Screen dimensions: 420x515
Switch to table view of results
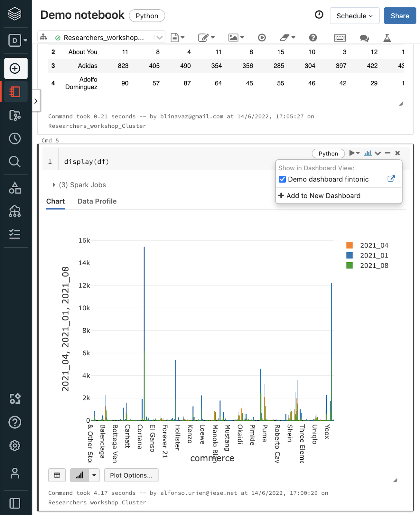click(x=57, y=475)
